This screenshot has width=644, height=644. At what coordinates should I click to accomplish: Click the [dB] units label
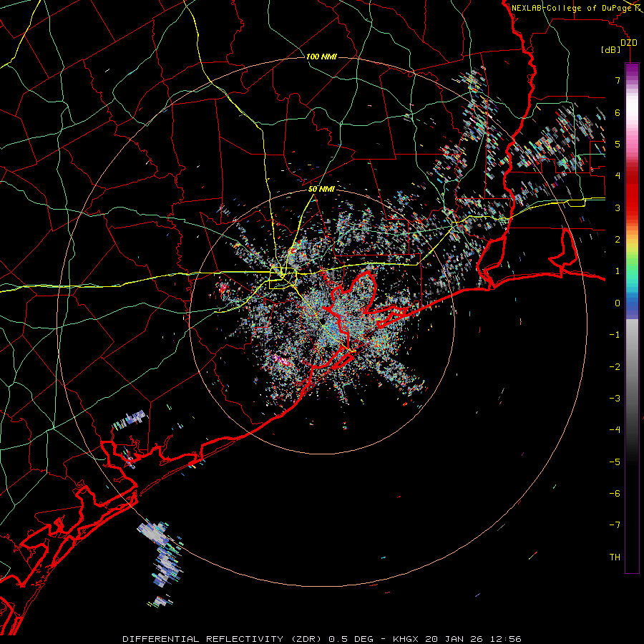tap(611, 49)
